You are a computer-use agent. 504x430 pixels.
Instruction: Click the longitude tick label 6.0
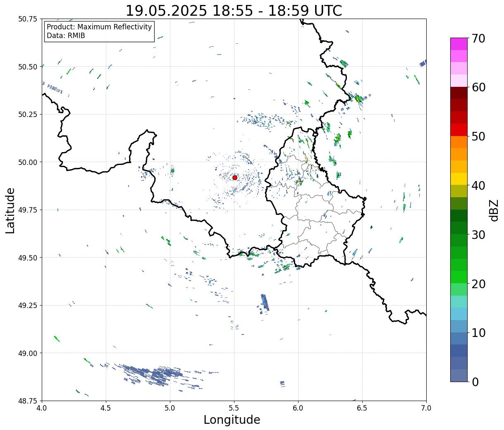[298, 408]
